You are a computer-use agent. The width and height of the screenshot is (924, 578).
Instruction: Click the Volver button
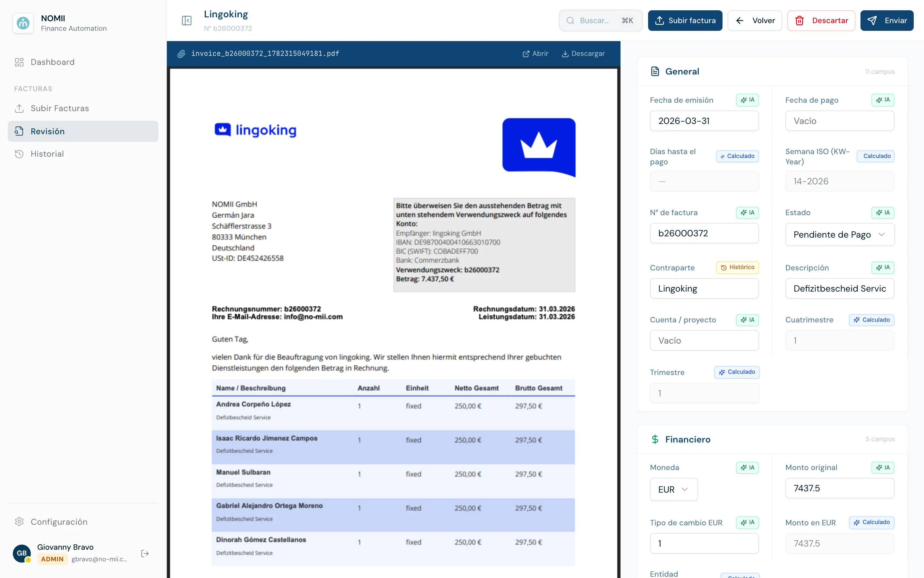point(755,21)
